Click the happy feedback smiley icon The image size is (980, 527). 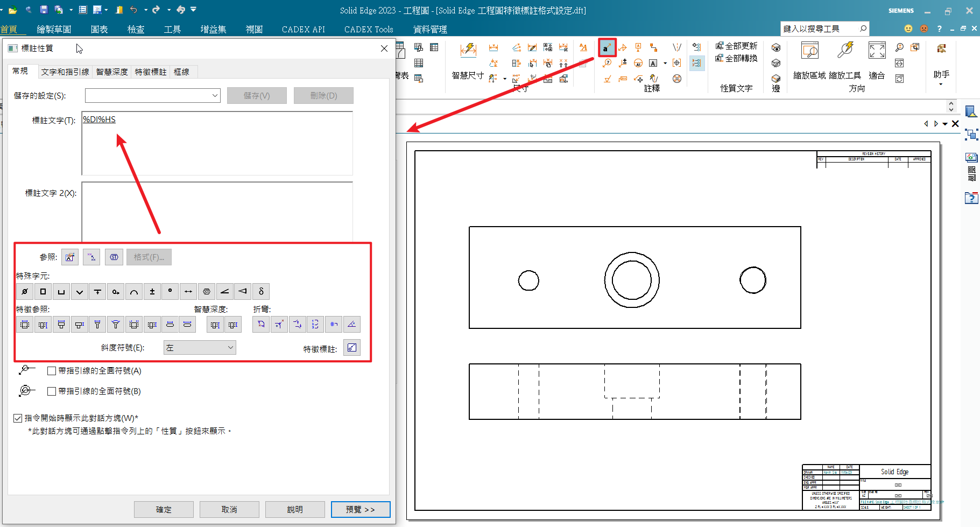(908, 29)
